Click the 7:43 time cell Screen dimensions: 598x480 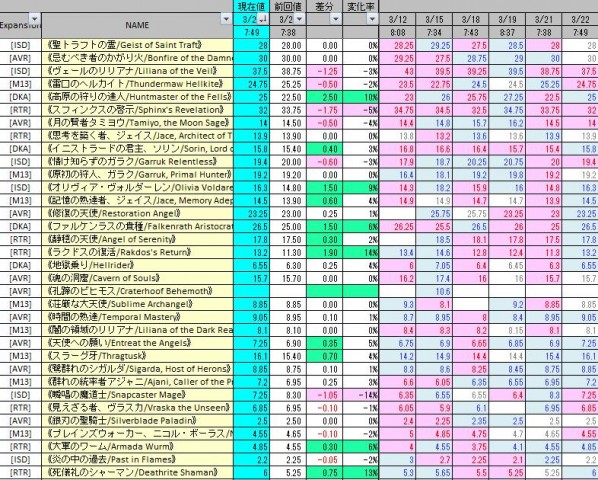[x=471, y=32]
